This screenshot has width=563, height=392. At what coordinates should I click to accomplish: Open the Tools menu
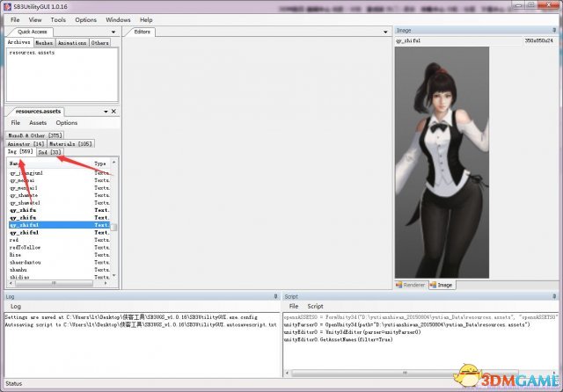(x=58, y=19)
